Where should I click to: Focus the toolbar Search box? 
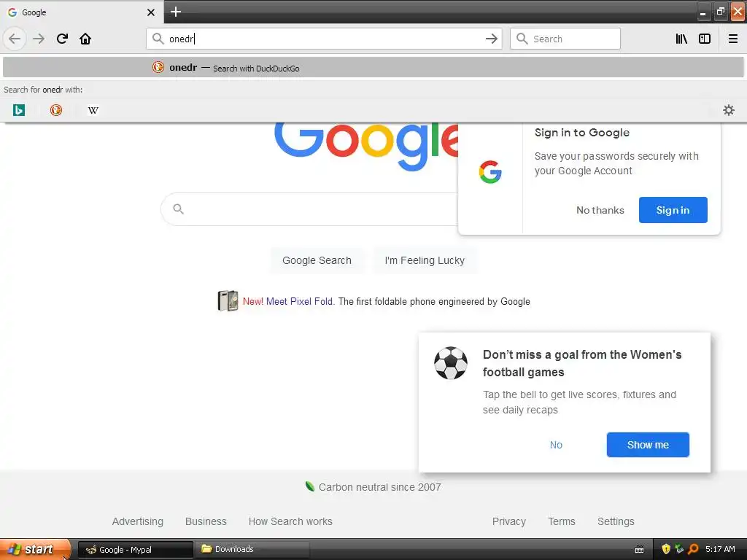(x=565, y=39)
